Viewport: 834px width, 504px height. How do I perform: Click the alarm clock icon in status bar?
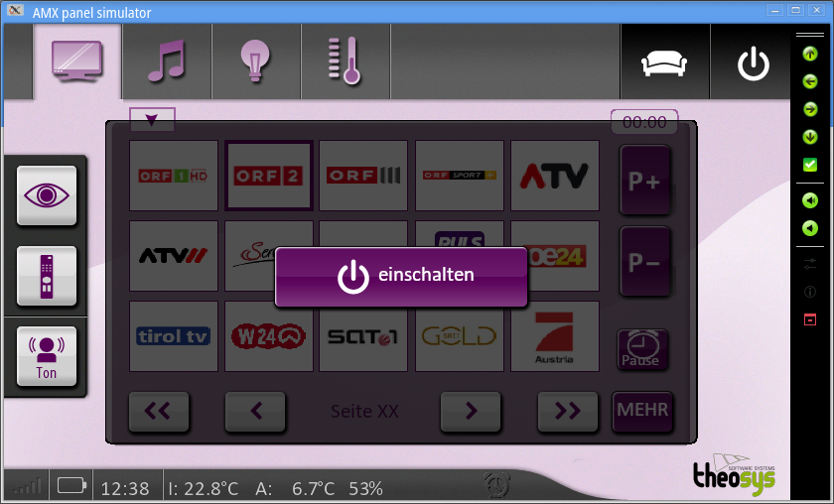click(496, 484)
